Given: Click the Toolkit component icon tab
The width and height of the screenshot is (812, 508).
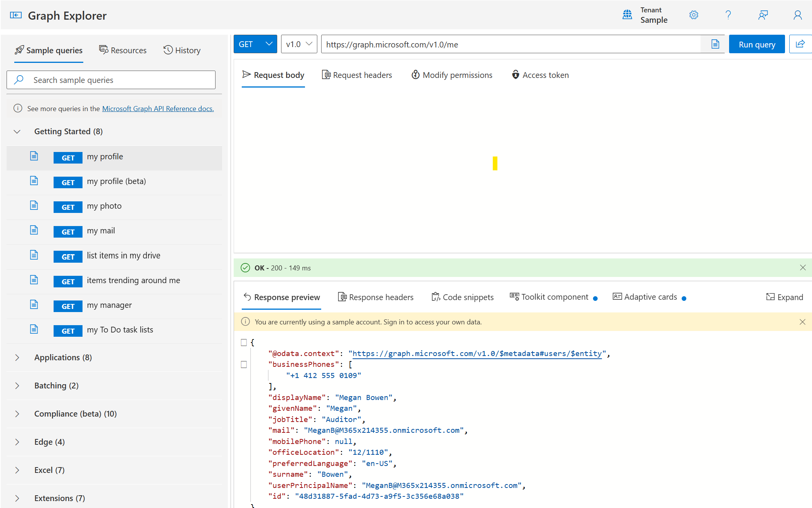Looking at the screenshot, I should pyautogui.click(x=552, y=297).
